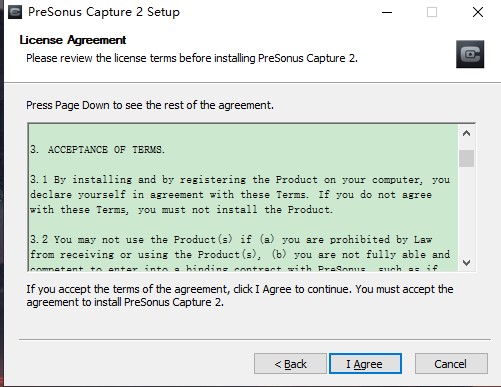Click the 'If you accept the terms' note
Image resolution: width=501 pixels, height=387 pixels.
point(240,295)
